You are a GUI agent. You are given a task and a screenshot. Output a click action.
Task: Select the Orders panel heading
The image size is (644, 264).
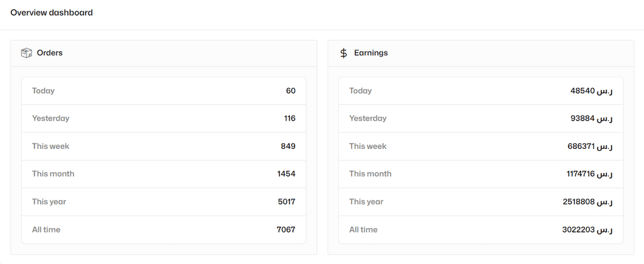tap(50, 53)
